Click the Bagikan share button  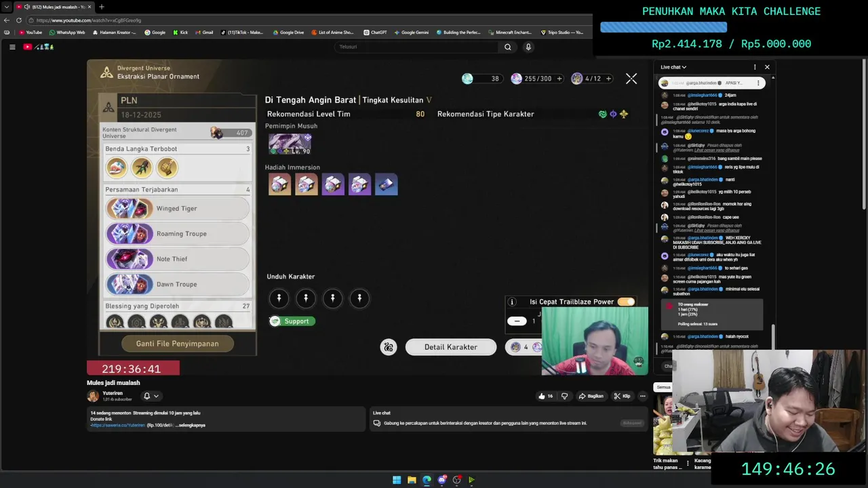(x=591, y=396)
